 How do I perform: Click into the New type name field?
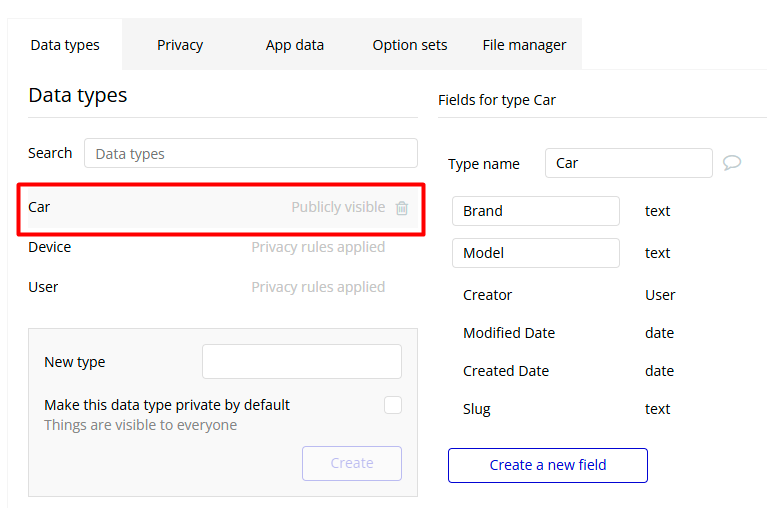pos(301,362)
